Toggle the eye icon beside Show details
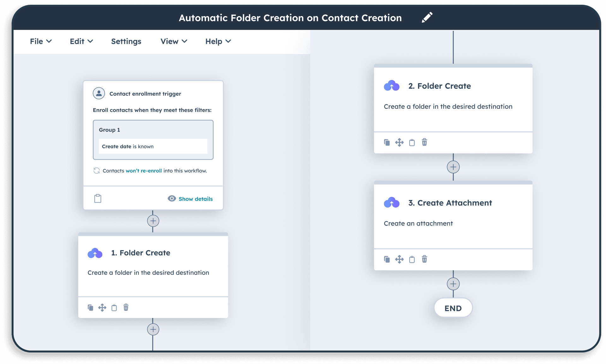 pos(172,198)
